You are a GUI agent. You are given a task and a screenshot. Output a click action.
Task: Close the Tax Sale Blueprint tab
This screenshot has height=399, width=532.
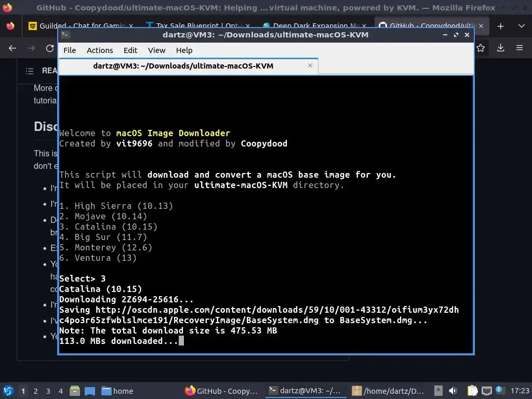248,26
